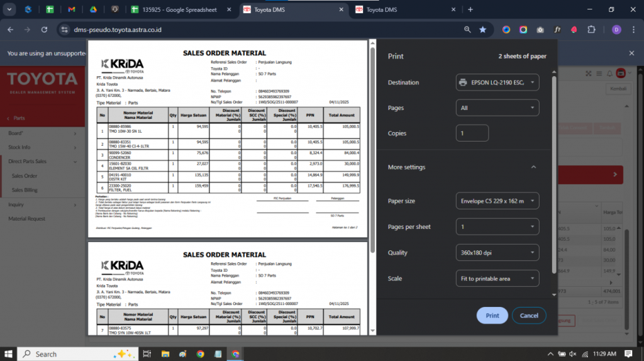Open the Paper size dropdown
The width and height of the screenshot is (644, 361).
497,201
